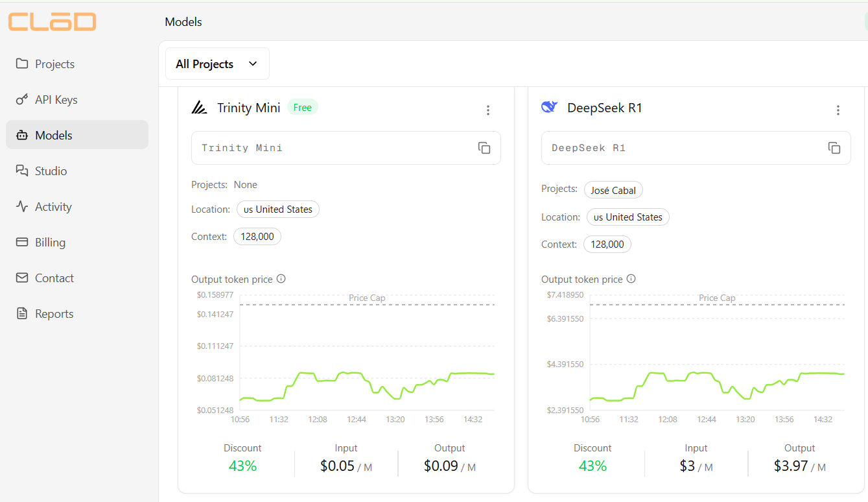Screen dimensions: 868x502
Task: Copy the DeepSeek R1 model name
Action: pos(834,147)
